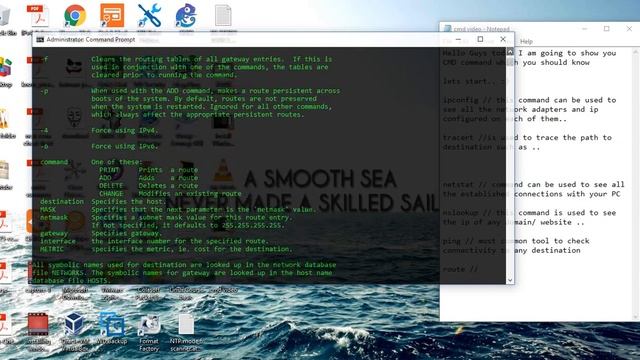
Task: Click the down arrow of Command Prompt scrollbar
Action: [510, 280]
